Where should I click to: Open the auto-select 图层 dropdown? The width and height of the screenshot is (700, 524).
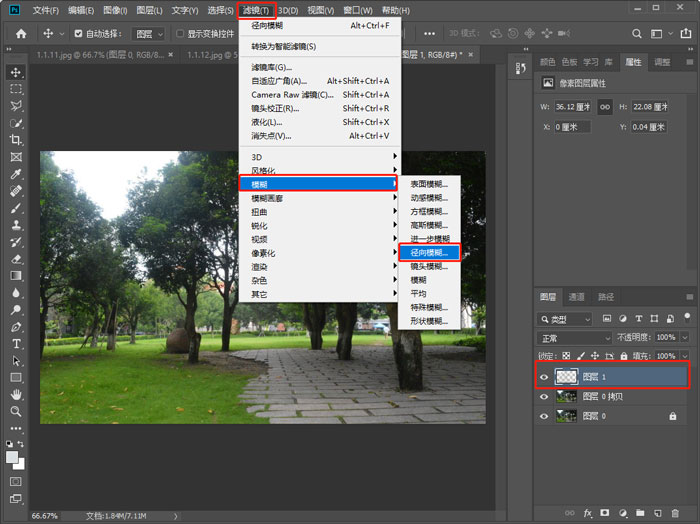(149, 34)
